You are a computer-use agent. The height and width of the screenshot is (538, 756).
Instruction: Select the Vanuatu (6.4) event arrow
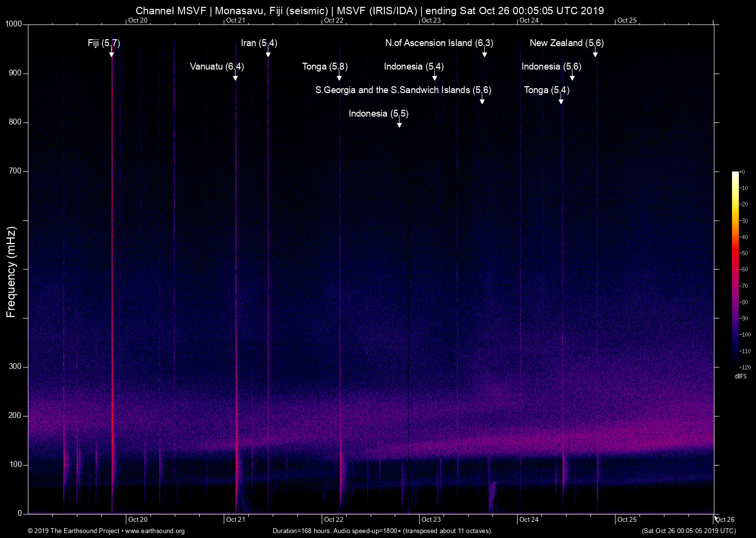click(x=236, y=76)
